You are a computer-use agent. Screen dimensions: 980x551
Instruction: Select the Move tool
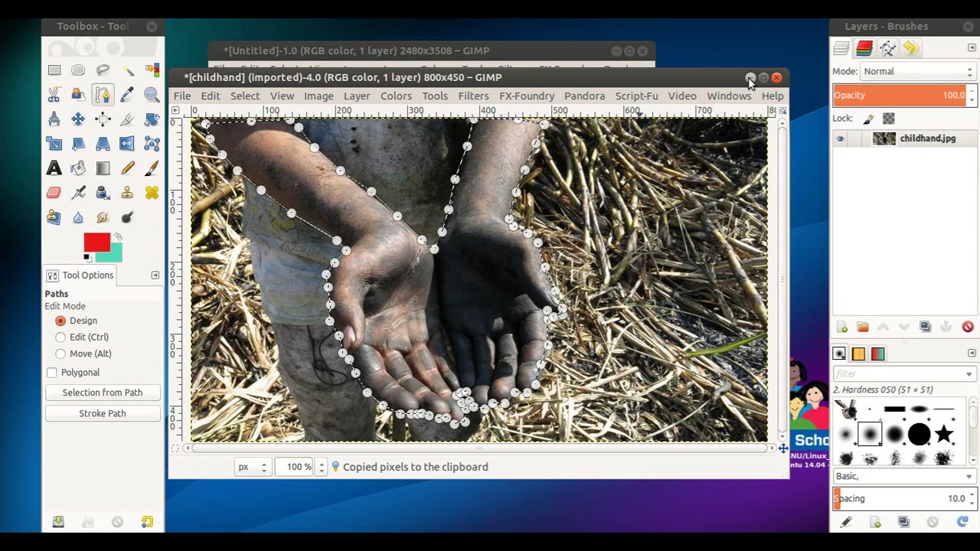(x=78, y=119)
